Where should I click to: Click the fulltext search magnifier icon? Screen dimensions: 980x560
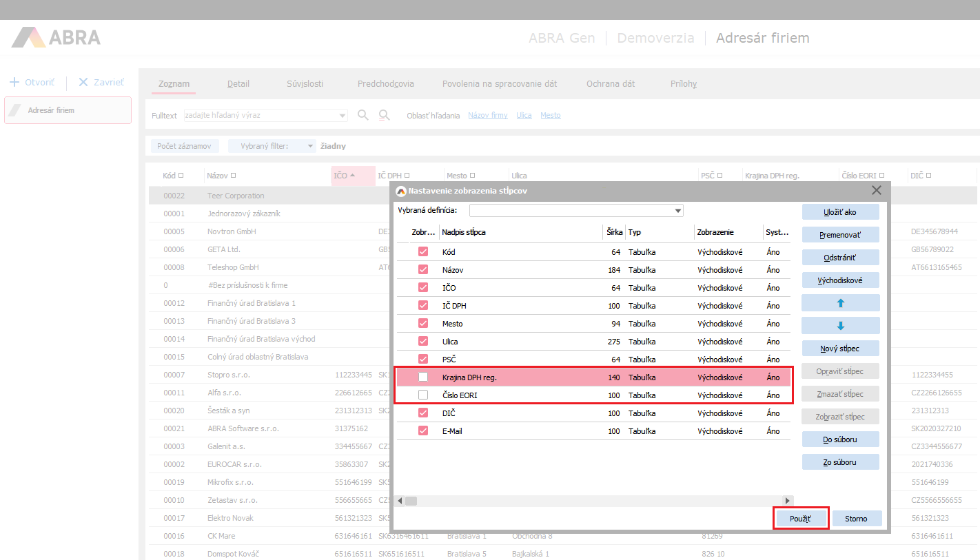click(363, 115)
